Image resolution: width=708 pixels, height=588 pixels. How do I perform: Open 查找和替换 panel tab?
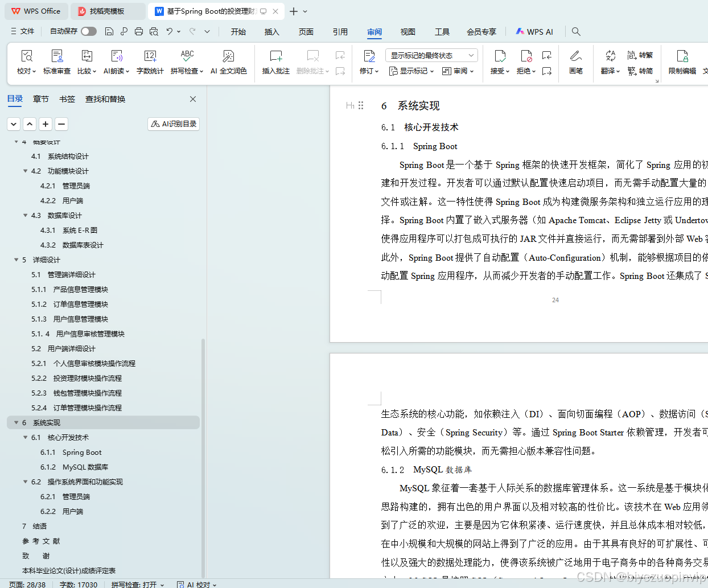105,99
